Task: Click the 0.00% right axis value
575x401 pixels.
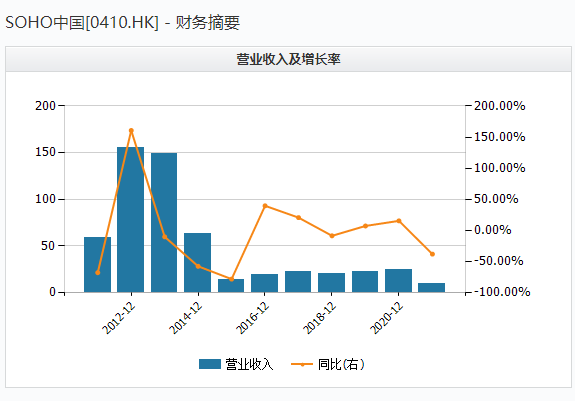Action: tap(492, 230)
